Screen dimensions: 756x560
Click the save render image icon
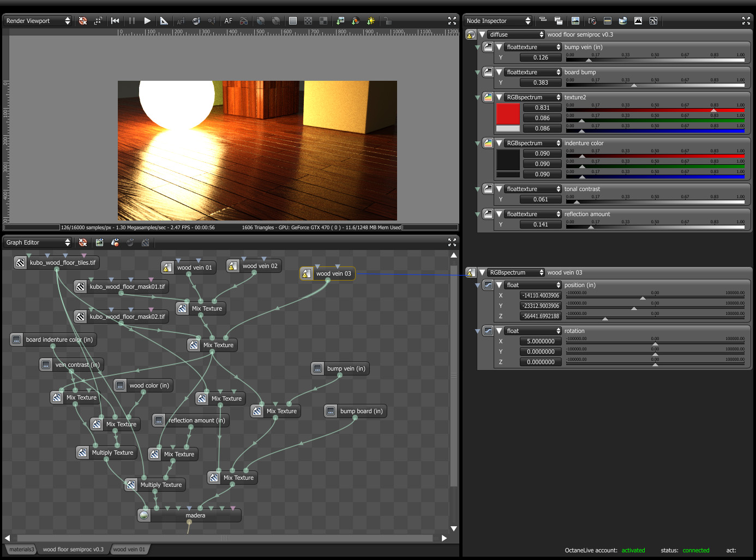coord(340,21)
